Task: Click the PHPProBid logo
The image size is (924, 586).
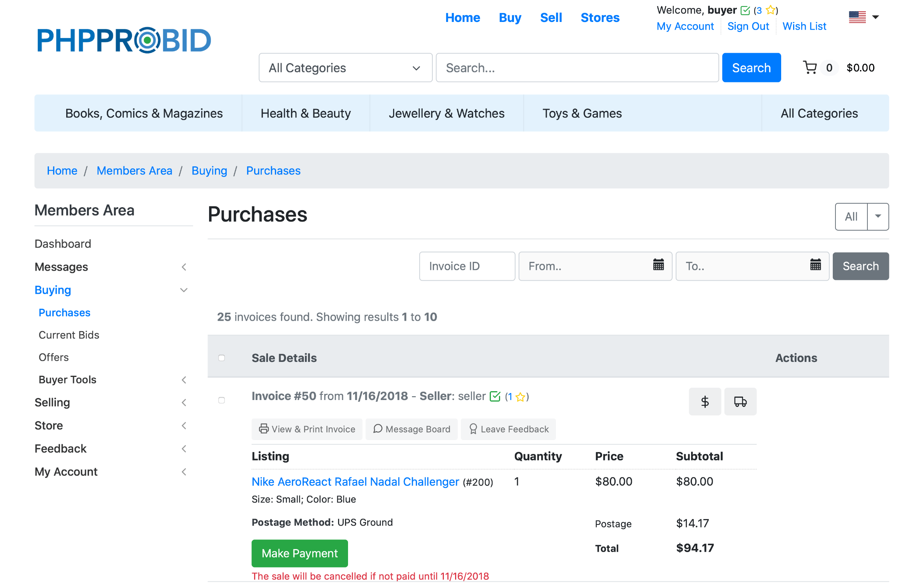Action: click(x=124, y=40)
